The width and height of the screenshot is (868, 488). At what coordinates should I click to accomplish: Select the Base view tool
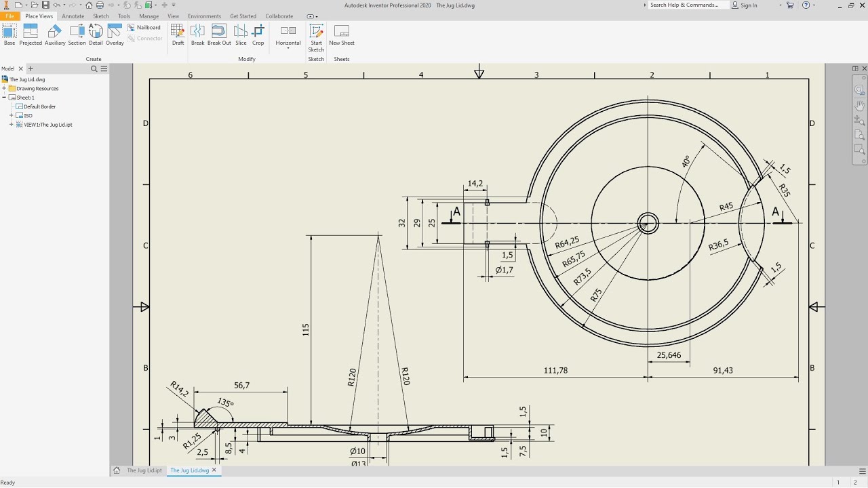pyautogui.click(x=9, y=35)
